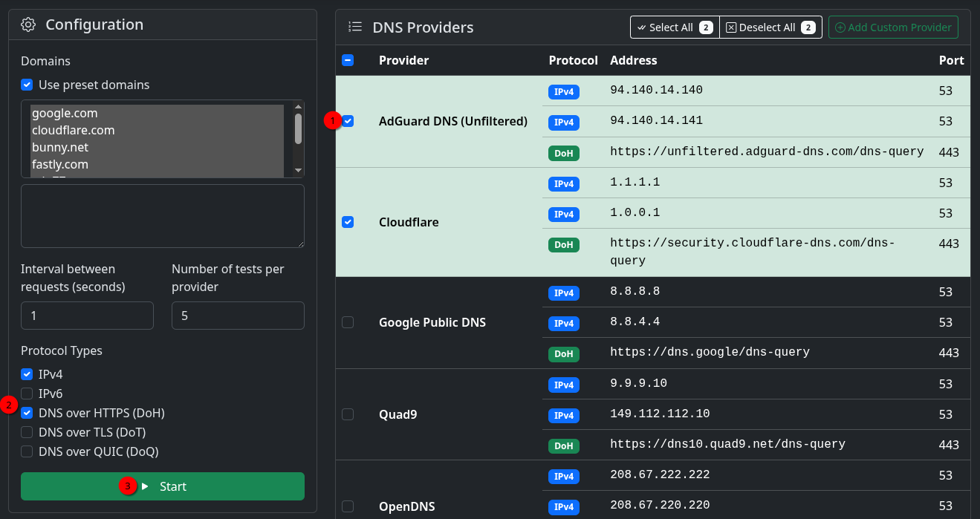The image size is (980, 519).
Task: Select the OpenDNS provider checkbox
Action: point(348,506)
